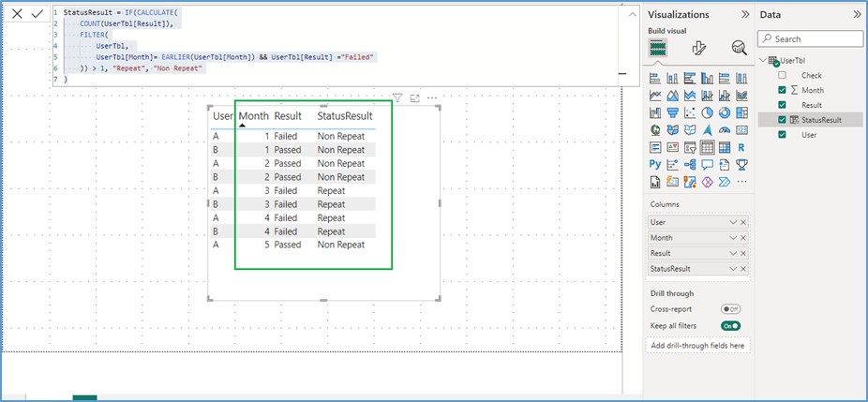The width and height of the screenshot is (868, 402).
Task: Open more visuals via the ellipsis
Action: (x=741, y=182)
